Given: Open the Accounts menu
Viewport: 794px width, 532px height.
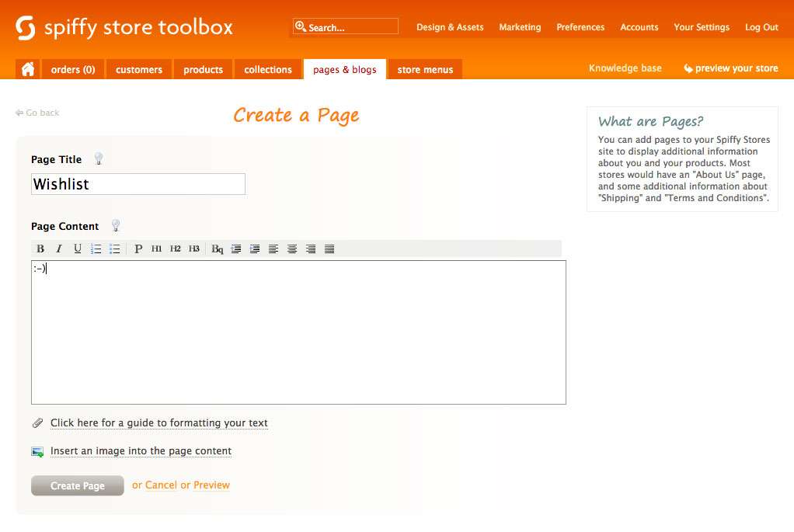Looking at the screenshot, I should tap(639, 27).
